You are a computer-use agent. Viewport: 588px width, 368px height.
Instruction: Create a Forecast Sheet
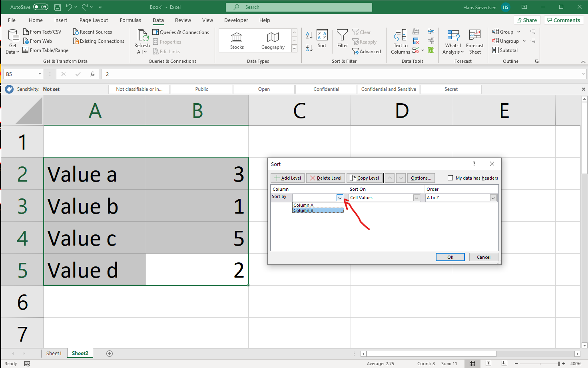pos(475,42)
